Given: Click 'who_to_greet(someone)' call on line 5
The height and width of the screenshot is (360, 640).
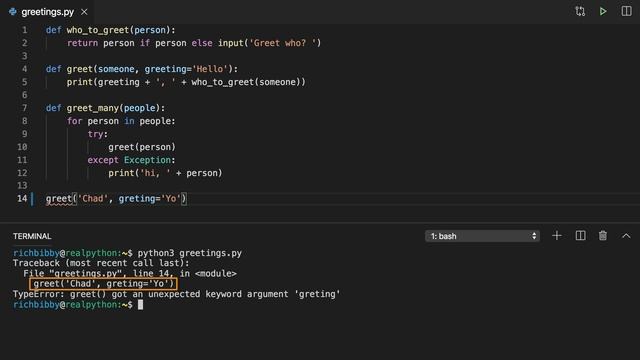Looking at the screenshot, I should pos(246,82).
